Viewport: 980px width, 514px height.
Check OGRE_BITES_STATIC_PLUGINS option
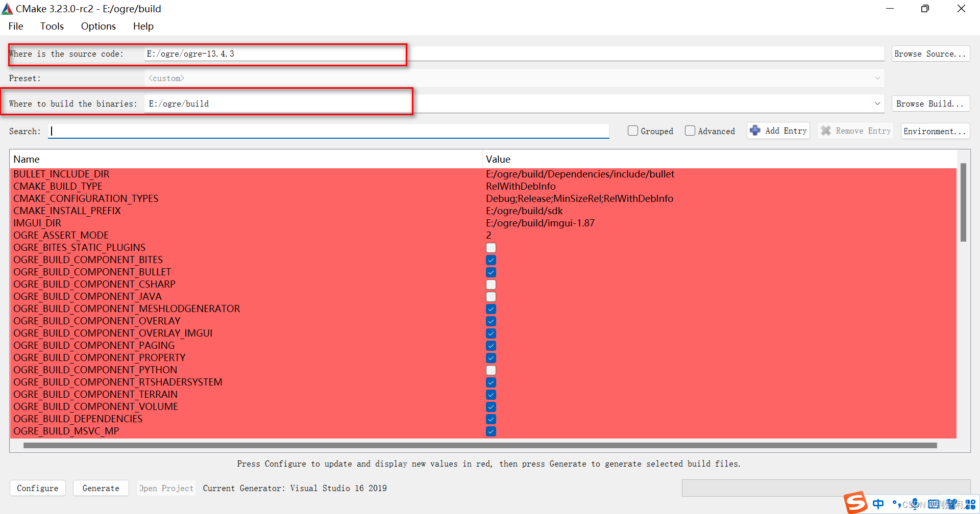tap(491, 248)
